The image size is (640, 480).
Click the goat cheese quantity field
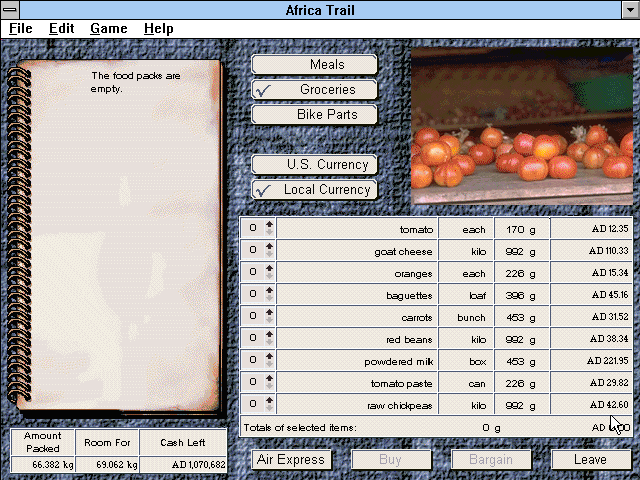pyautogui.click(x=253, y=250)
